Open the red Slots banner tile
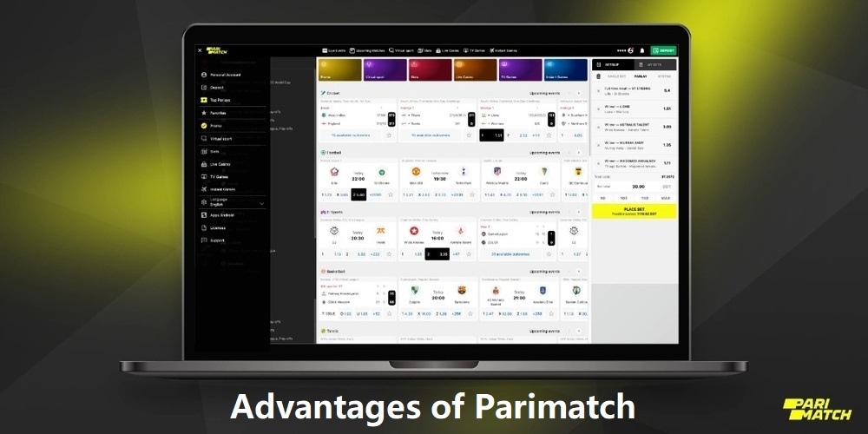Screen dimensions: 868x434 [x=431, y=70]
